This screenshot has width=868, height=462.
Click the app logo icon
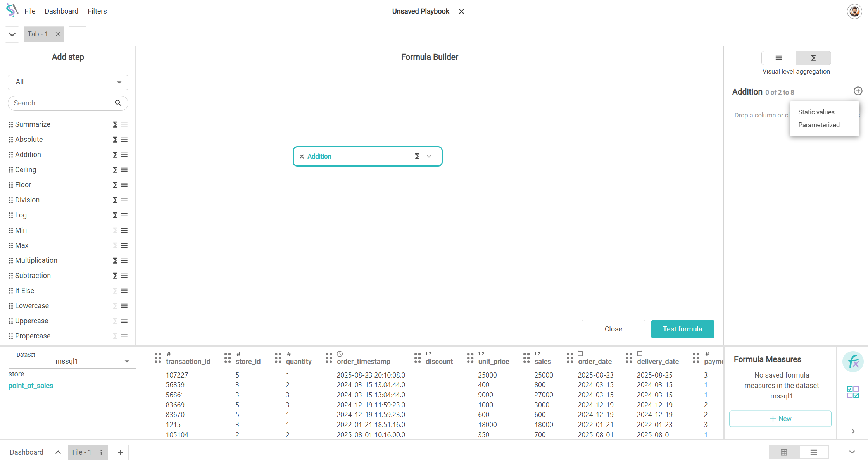[12, 10]
